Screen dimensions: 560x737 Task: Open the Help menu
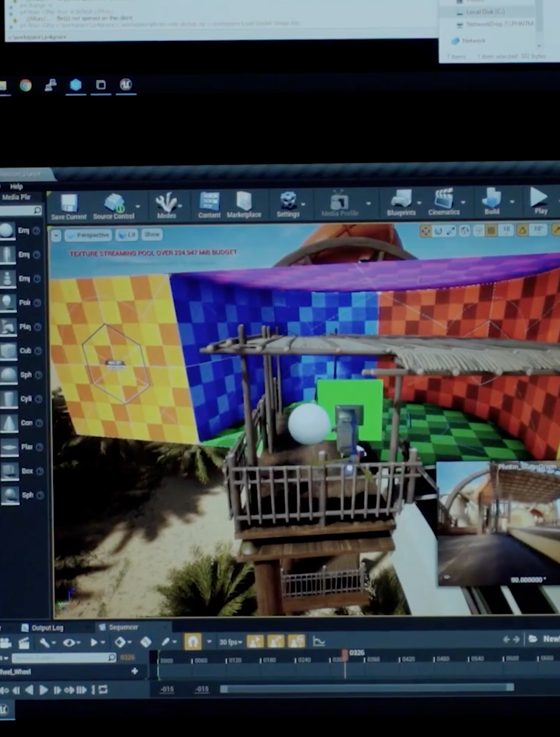(16, 187)
